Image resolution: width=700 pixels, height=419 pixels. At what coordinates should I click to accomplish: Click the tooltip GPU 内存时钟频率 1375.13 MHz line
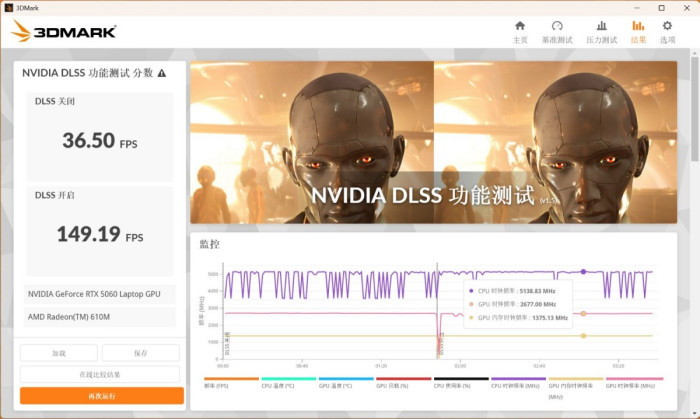518,318
